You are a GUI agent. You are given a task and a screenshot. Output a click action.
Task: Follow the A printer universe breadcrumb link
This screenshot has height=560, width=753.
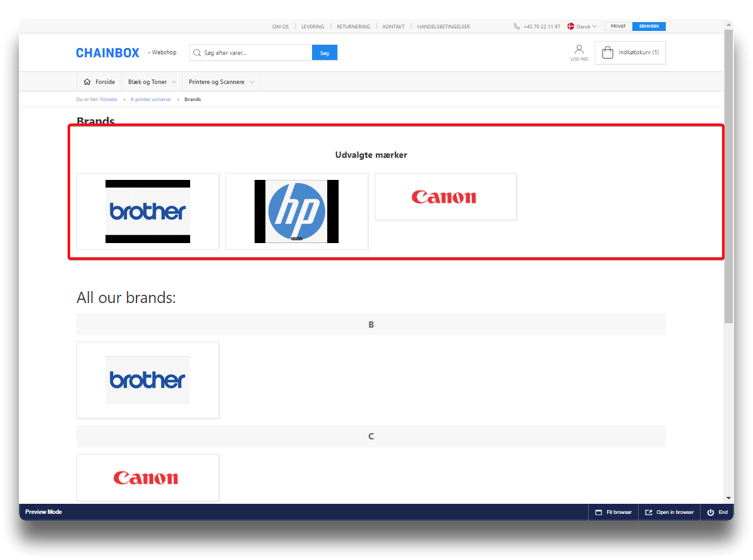[150, 100]
